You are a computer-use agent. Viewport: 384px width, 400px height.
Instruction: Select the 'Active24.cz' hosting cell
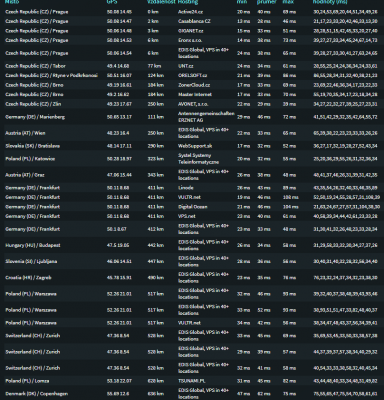[190, 12]
